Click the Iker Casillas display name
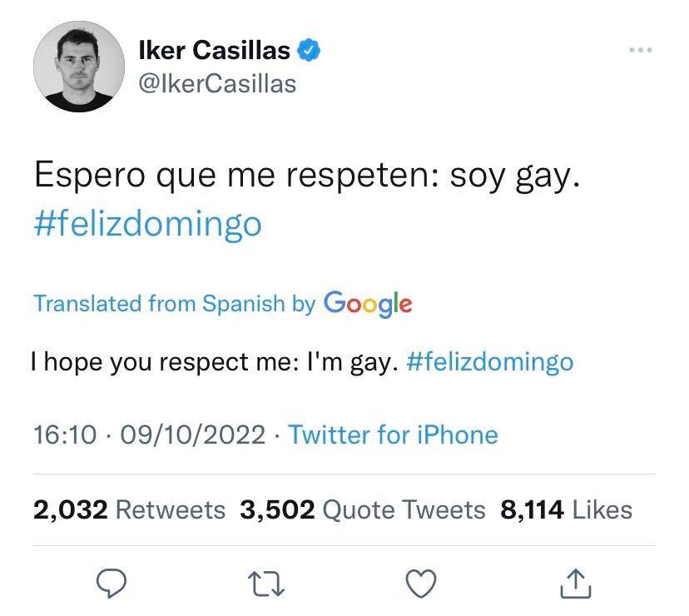 tap(215, 52)
